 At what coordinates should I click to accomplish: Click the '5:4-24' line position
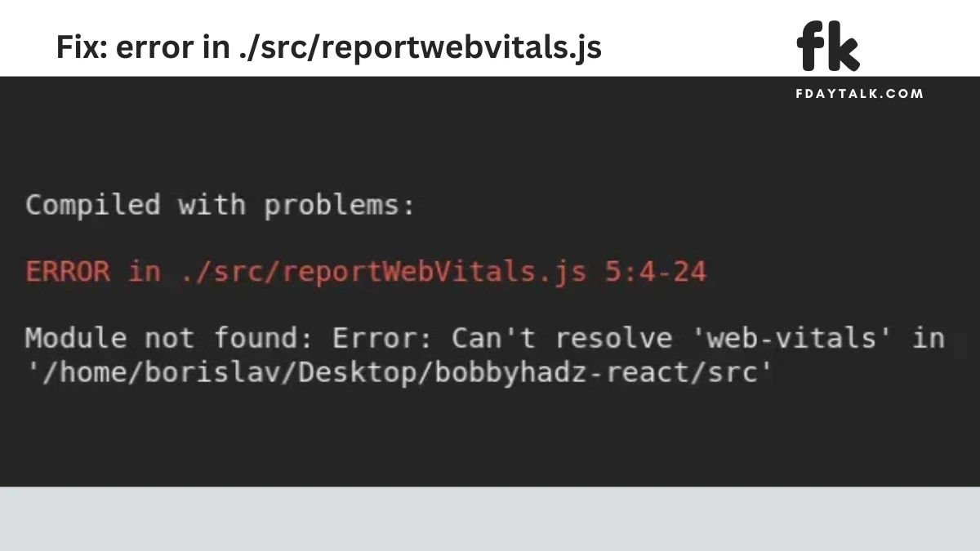point(656,271)
